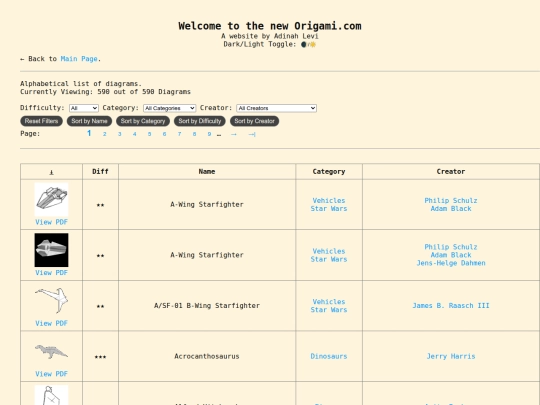Go to page 2
Viewport: 540px width, 405px height.
point(104,134)
